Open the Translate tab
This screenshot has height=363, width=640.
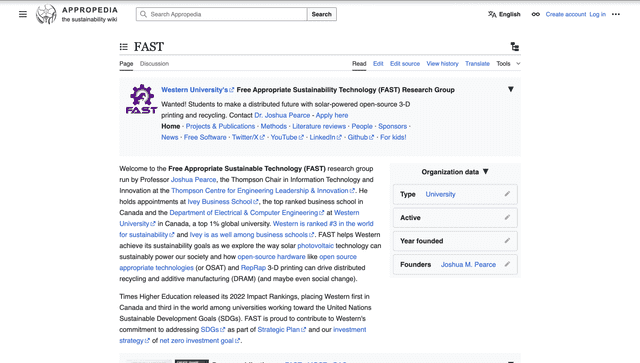pyautogui.click(x=477, y=64)
